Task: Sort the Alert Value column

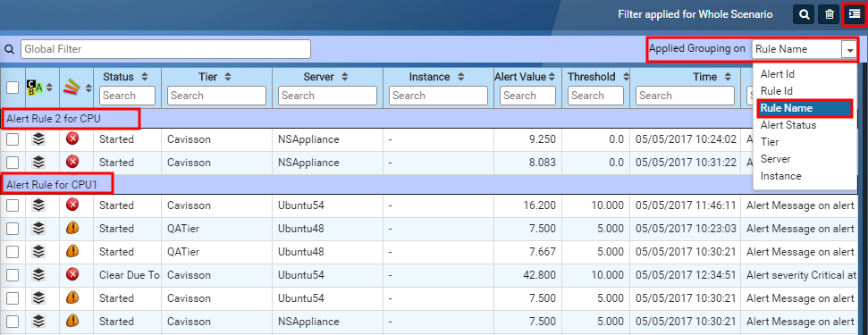Action: (552, 78)
